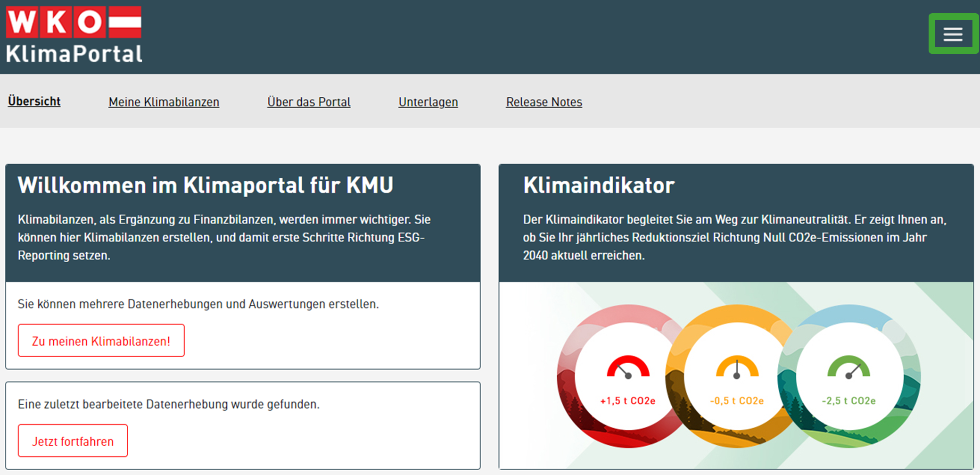Open Meine Klimabilanzen from the navigation

click(x=164, y=102)
